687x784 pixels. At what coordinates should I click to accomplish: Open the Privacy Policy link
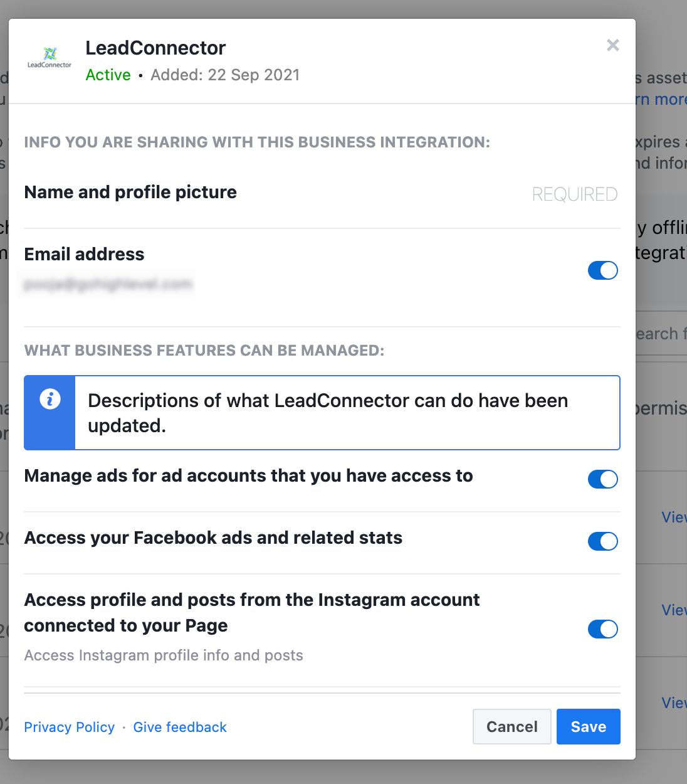(x=70, y=727)
